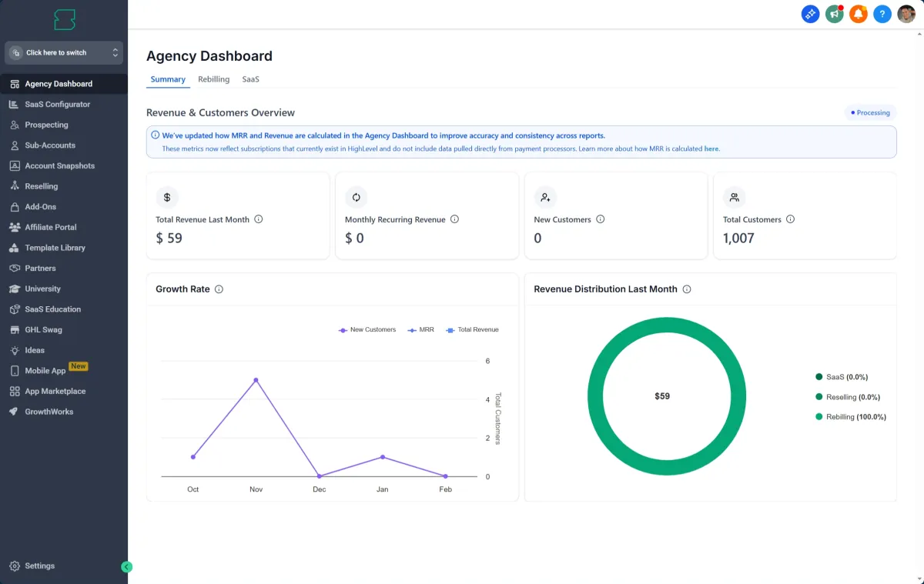Image resolution: width=924 pixels, height=584 pixels.
Task: Toggle the MRR series in chart legend
Action: point(421,329)
